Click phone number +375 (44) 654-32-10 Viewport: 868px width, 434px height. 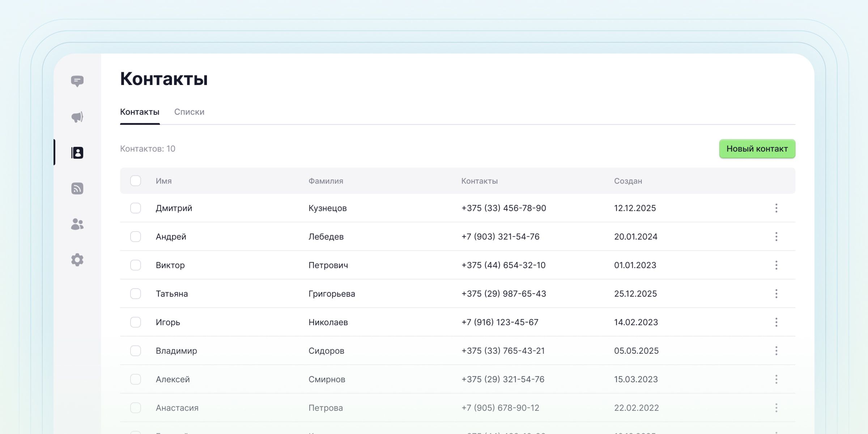pos(503,265)
